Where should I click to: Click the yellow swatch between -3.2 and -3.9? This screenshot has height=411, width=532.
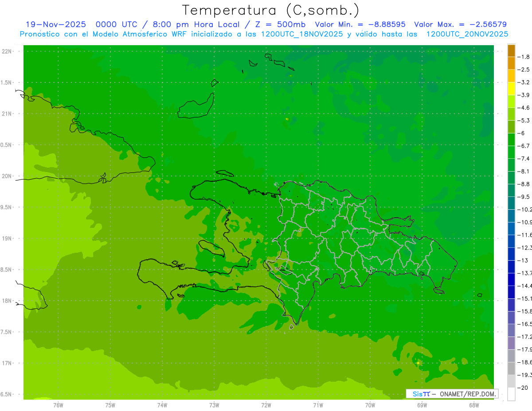tap(511, 89)
